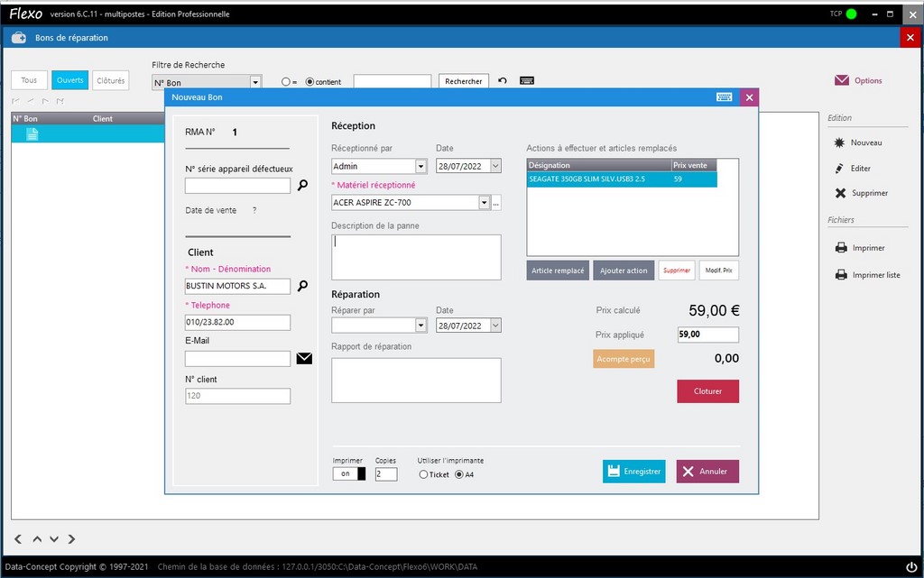The image size is (924, 578).
Task: Click the envelope icon next to E-Mail field
Action: point(304,358)
